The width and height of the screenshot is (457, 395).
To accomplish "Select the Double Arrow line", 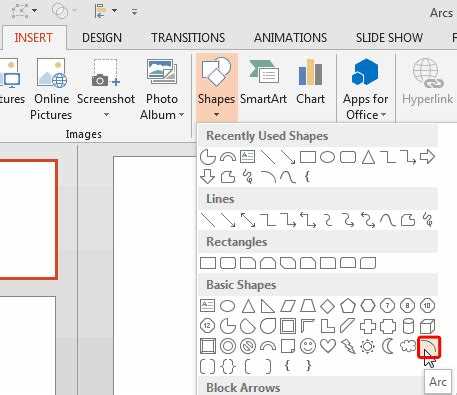I will point(248,220).
